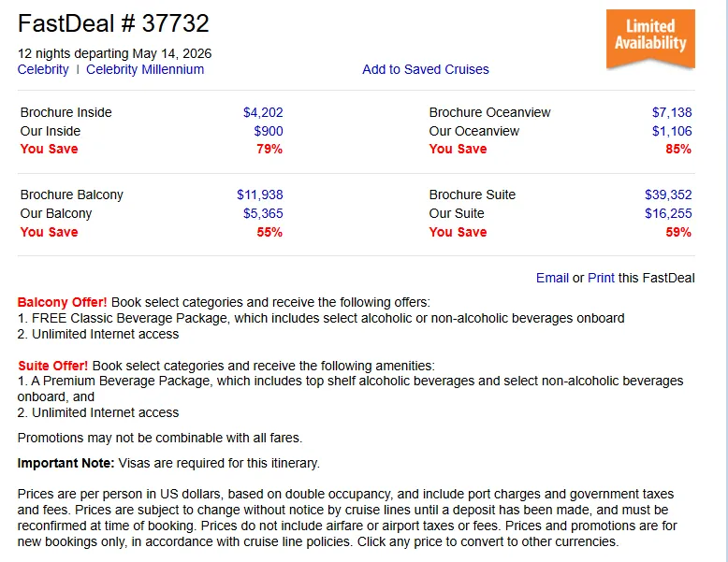The image size is (728, 562).
Task: Click the Brochure Inside price $4,202
Action: (263, 112)
